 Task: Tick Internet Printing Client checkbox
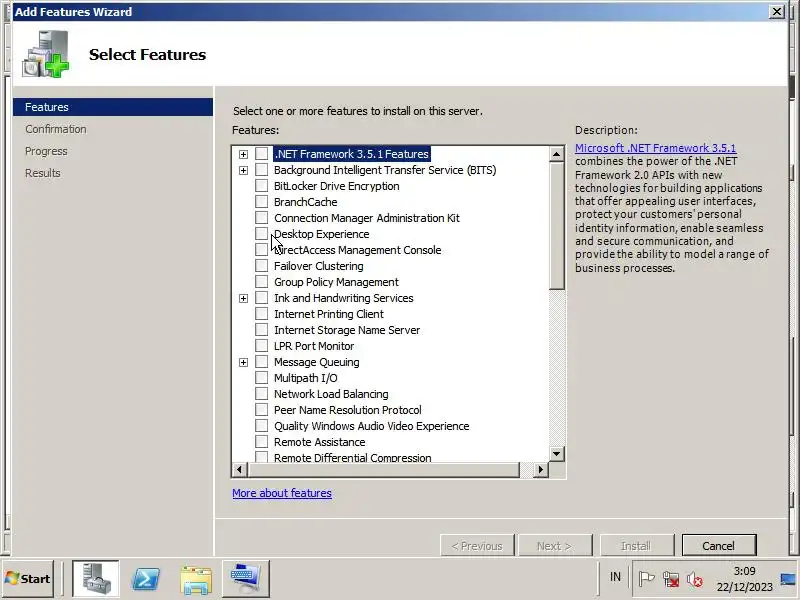pyautogui.click(x=261, y=313)
